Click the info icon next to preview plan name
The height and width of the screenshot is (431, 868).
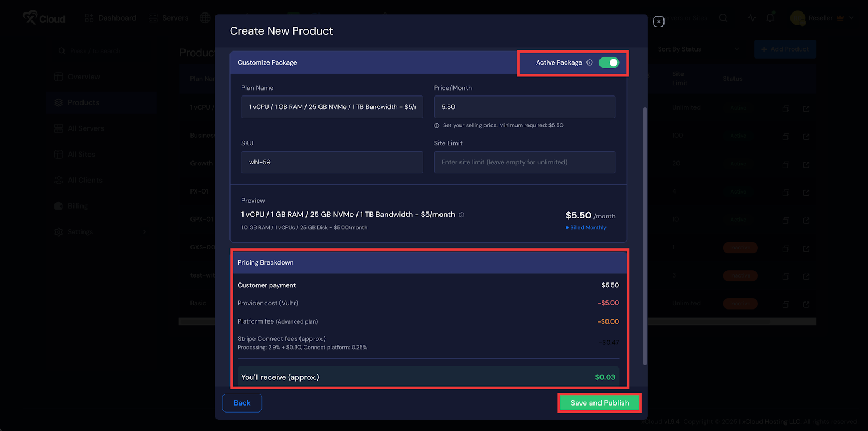[462, 215]
